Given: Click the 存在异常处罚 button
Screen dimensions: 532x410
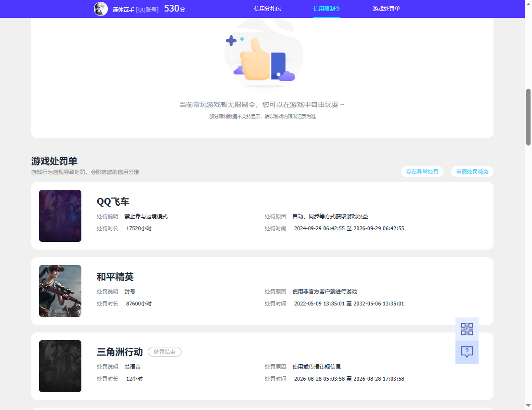Looking at the screenshot, I should coord(422,172).
